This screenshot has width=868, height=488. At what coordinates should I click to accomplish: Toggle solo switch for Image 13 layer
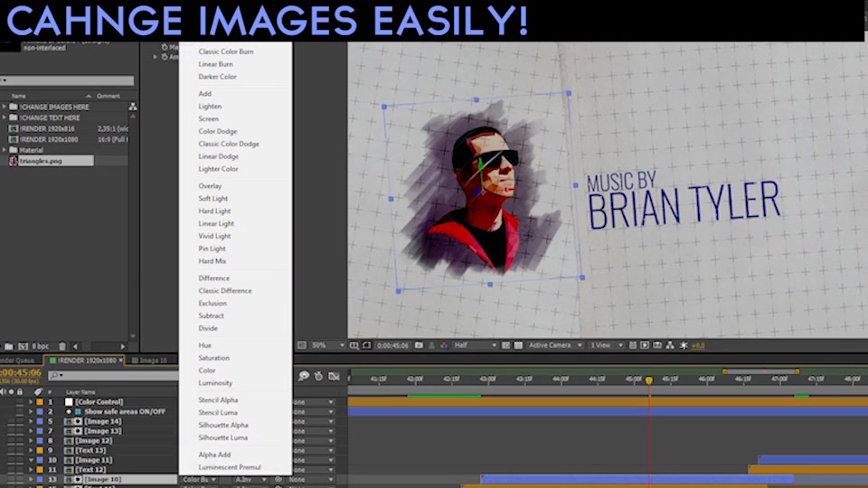[x=11, y=431]
